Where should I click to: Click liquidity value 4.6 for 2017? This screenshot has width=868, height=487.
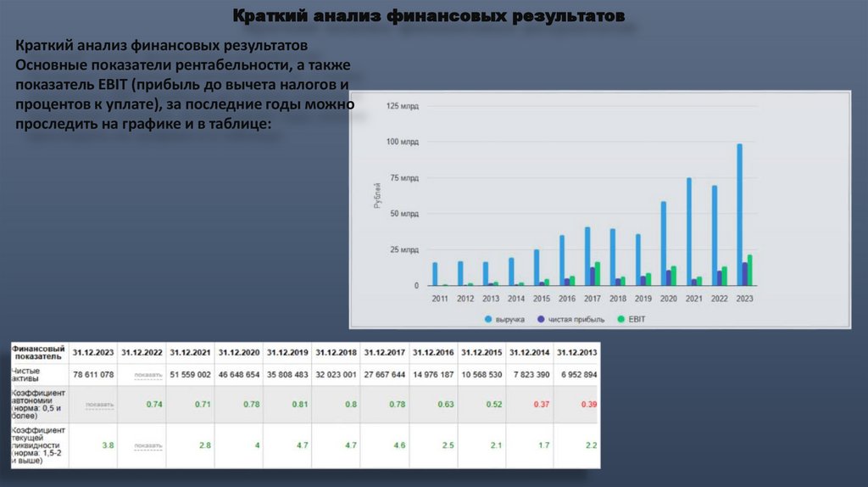(399, 445)
